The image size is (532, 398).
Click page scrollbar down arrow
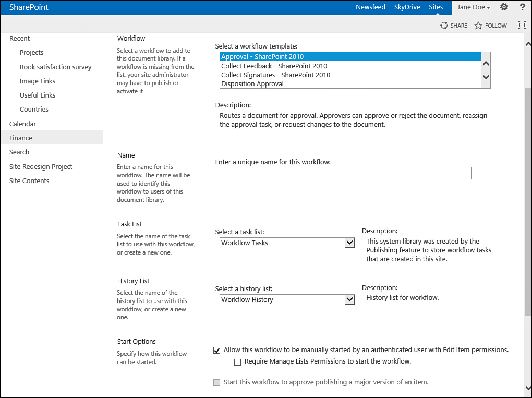pyautogui.click(x=528, y=388)
